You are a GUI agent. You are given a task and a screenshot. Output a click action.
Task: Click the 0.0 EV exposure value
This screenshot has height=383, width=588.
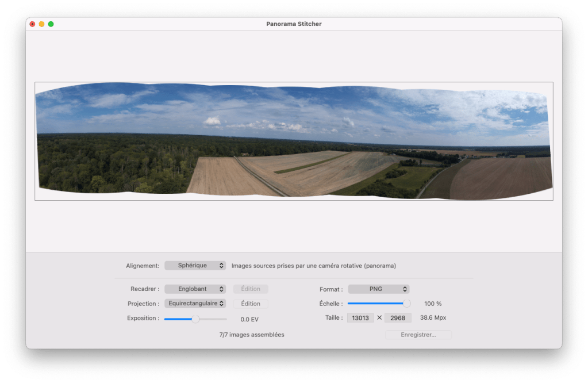[x=249, y=319]
